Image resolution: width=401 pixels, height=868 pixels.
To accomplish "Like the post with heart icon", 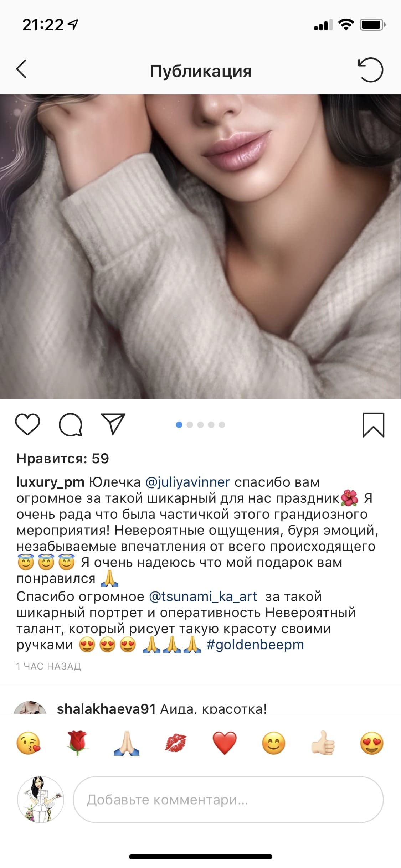I will 27,424.
